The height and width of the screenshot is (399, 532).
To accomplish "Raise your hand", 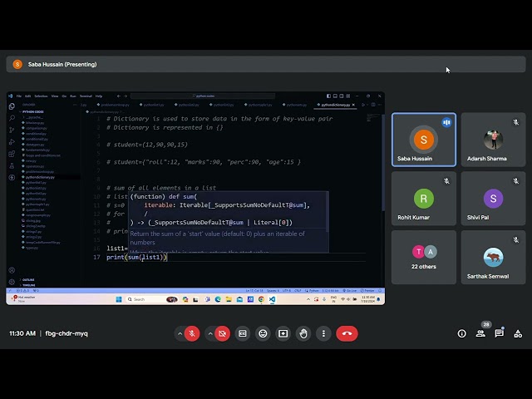I will pos(303,333).
